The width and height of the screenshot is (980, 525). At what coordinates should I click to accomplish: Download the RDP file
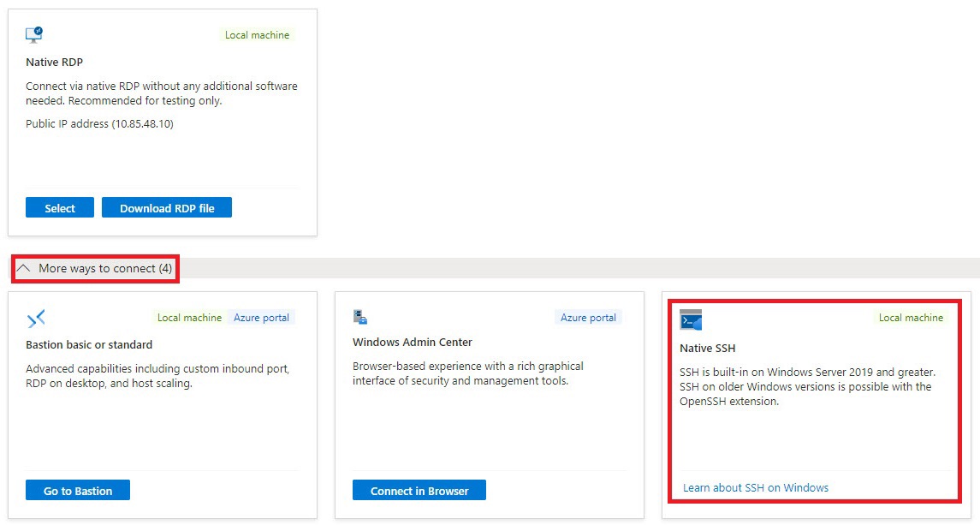coord(167,208)
